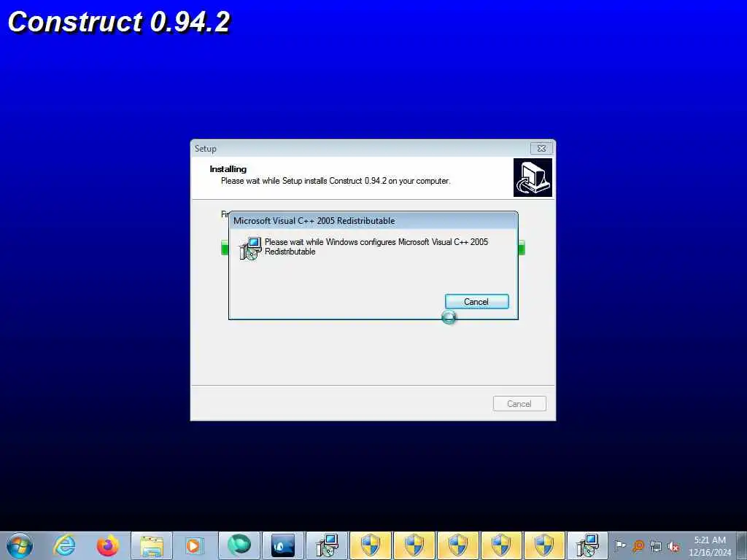747x560 pixels.
Task: Close the Setup window with the X button
Action: coord(542,148)
